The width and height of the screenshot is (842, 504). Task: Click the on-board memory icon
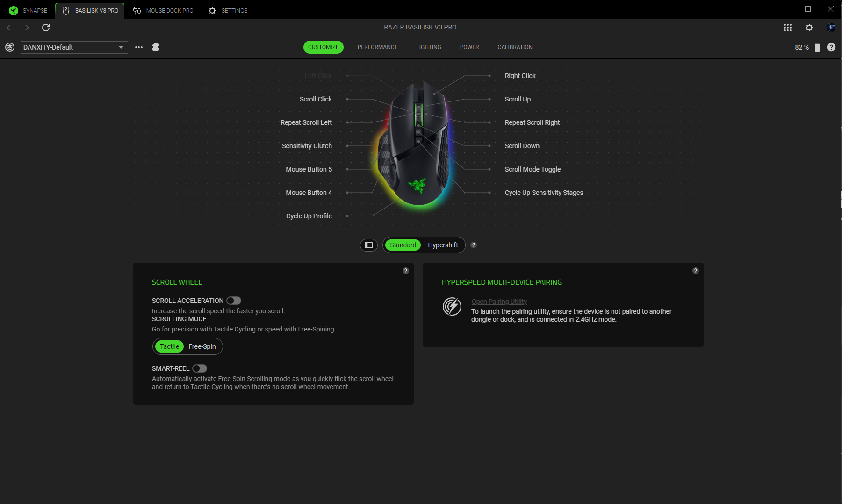pyautogui.click(x=156, y=47)
